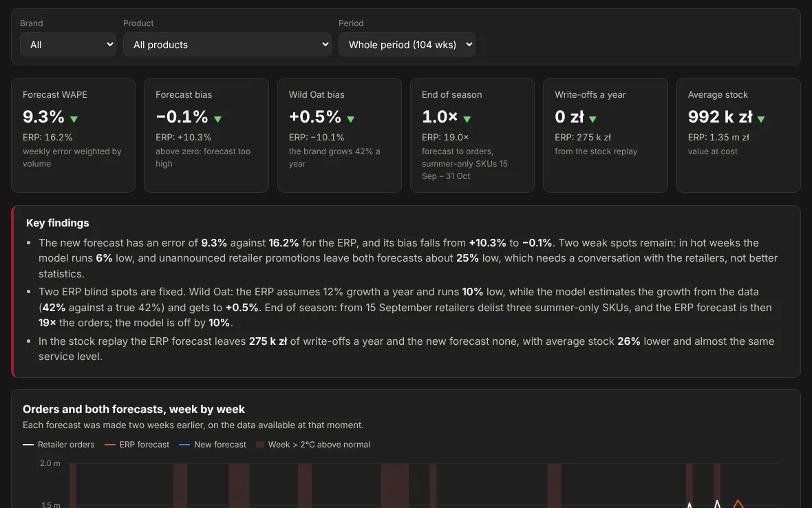
Task: Click the ERP forecast legend label
Action: click(x=145, y=444)
